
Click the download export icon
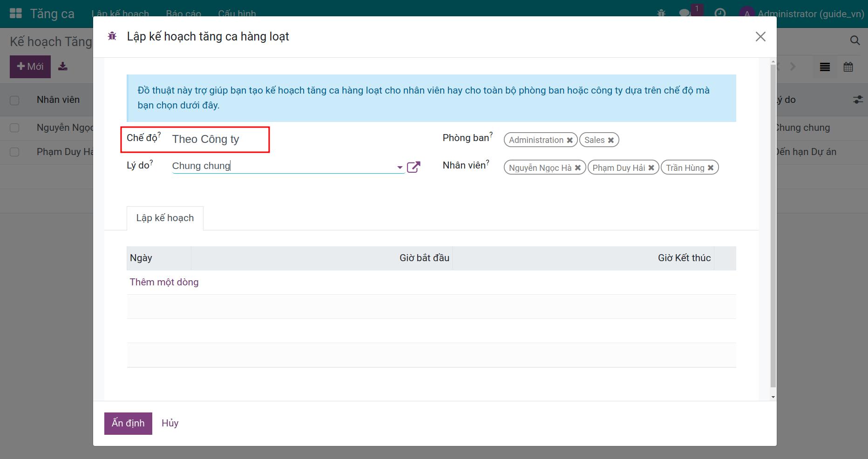point(63,67)
